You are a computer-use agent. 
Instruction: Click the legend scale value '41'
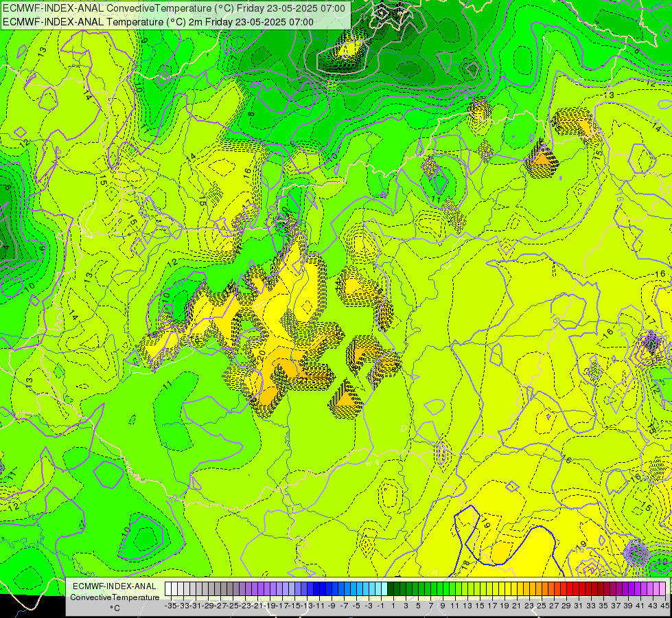(640, 606)
